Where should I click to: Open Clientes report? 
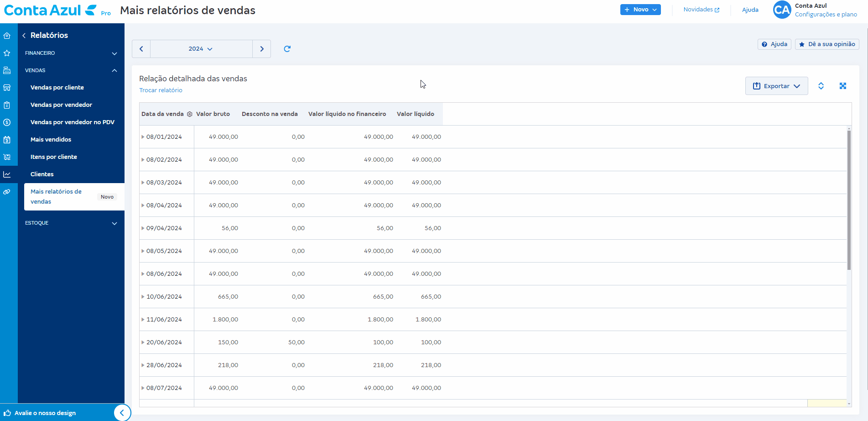pyautogui.click(x=42, y=174)
